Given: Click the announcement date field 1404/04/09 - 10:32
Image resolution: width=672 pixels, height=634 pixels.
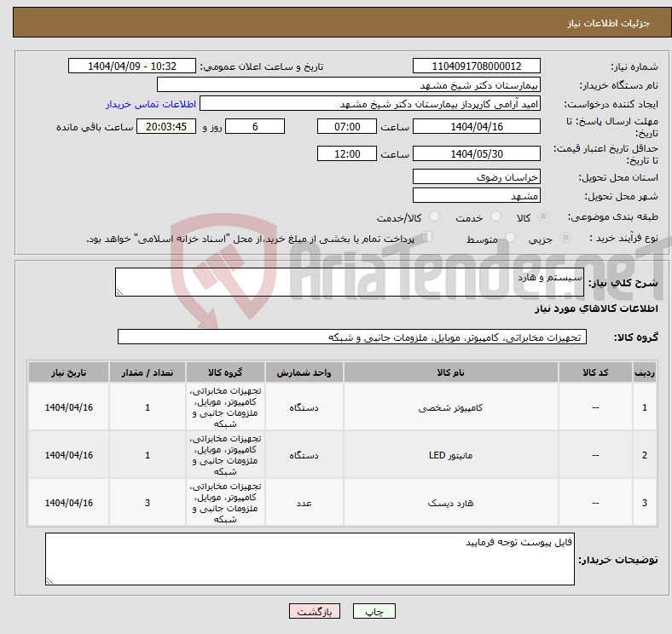Looking at the screenshot, I should click(132, 66).
